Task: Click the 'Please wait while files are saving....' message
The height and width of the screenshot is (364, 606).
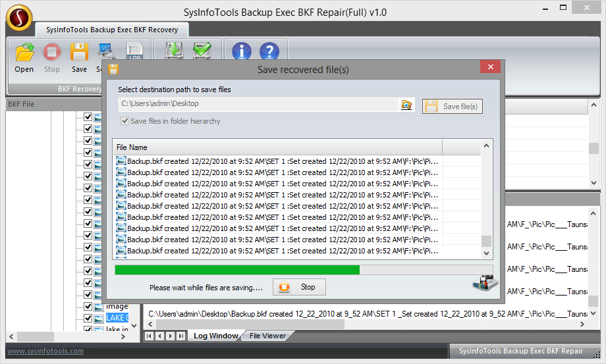Action: pyautogui.click(x=206, y=288)
